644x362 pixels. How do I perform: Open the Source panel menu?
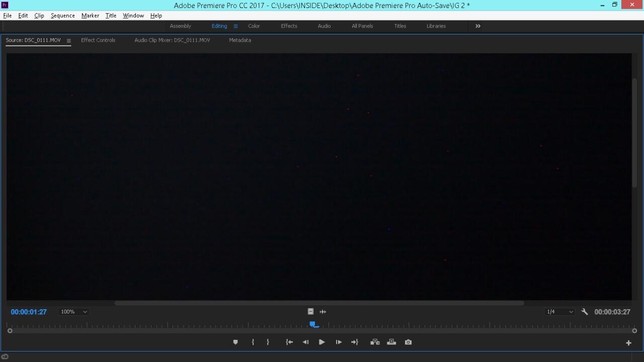[x=68, y=41]
